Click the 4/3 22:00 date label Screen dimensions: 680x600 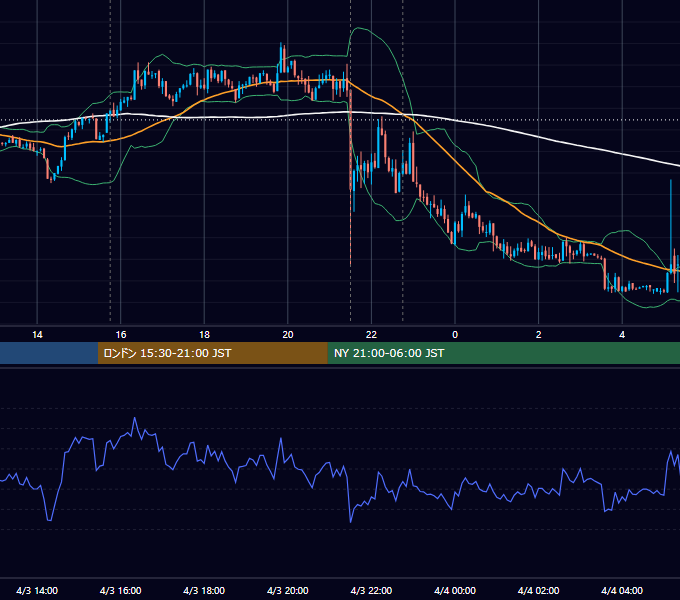(371, 590)
